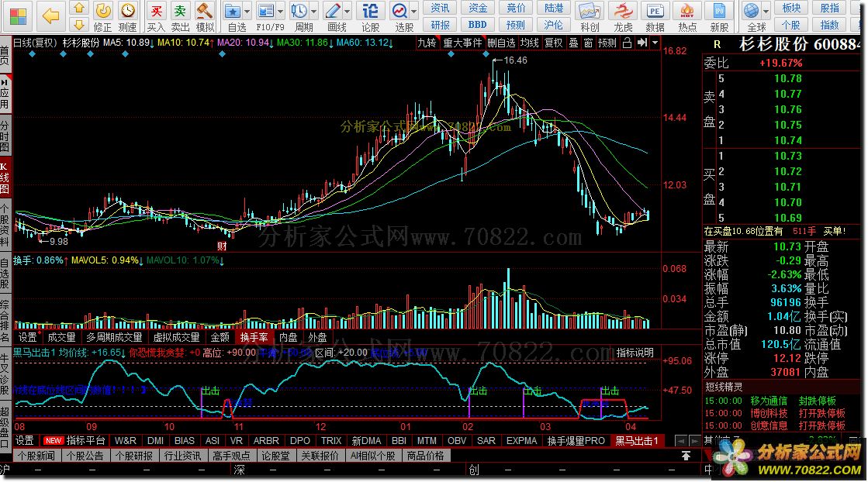Click the arrow-to-bar icon on chart header
The height and width of the screenshot is (482, 868).
641,43
